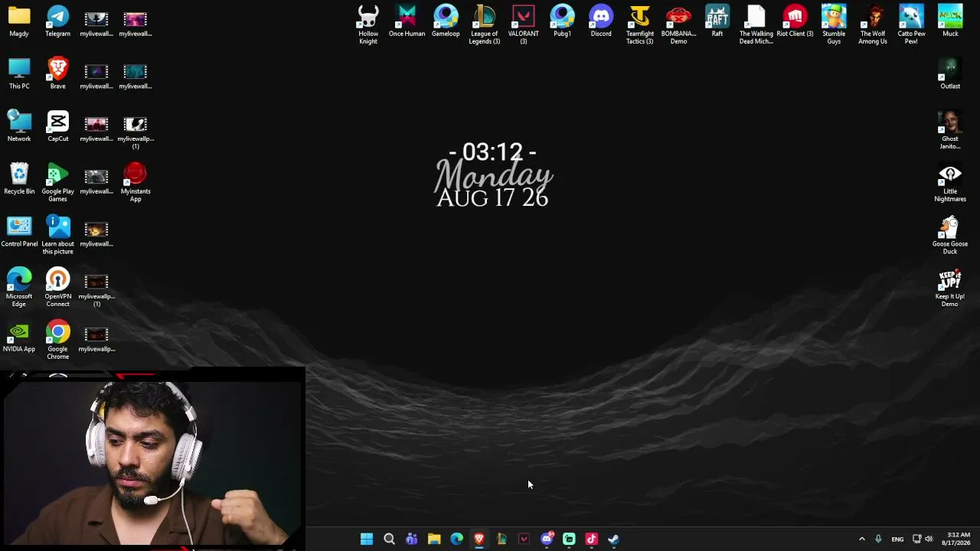
Task: Open the Windows Start menu
Action: (x=367, y=539)
